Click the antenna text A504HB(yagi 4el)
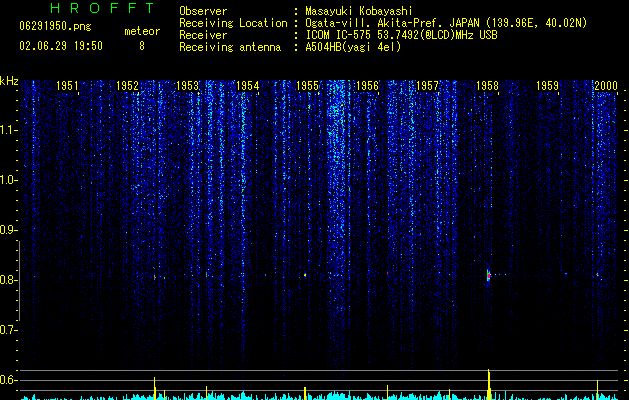629x400 pixels. [353, 47]
